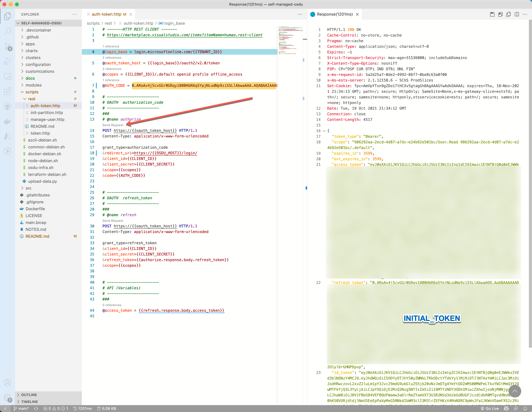Image resolution: width=532 pixels, height=412 pixels.
Task: Switch to the auth-token.http tab
Action: click(x=107, y=14)
